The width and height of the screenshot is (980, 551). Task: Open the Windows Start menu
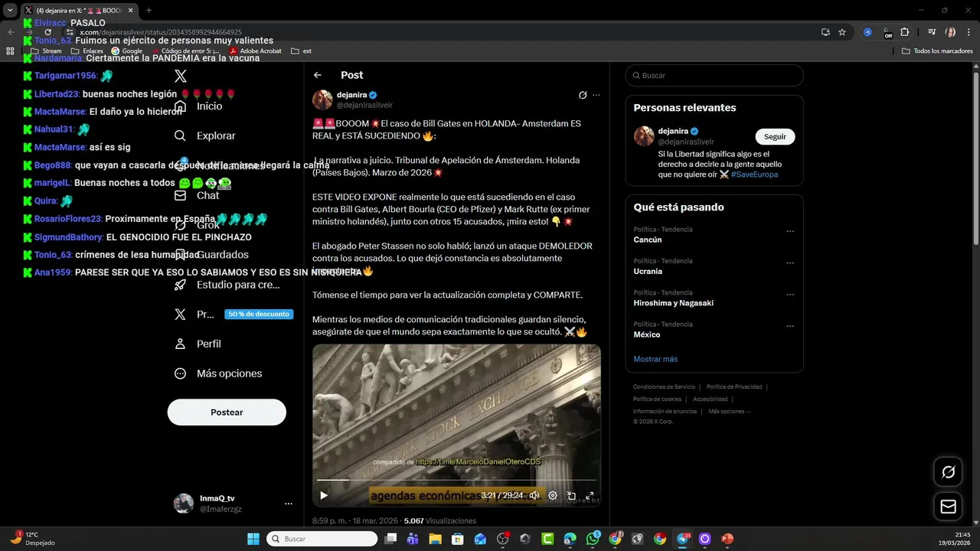click(253, 539)
